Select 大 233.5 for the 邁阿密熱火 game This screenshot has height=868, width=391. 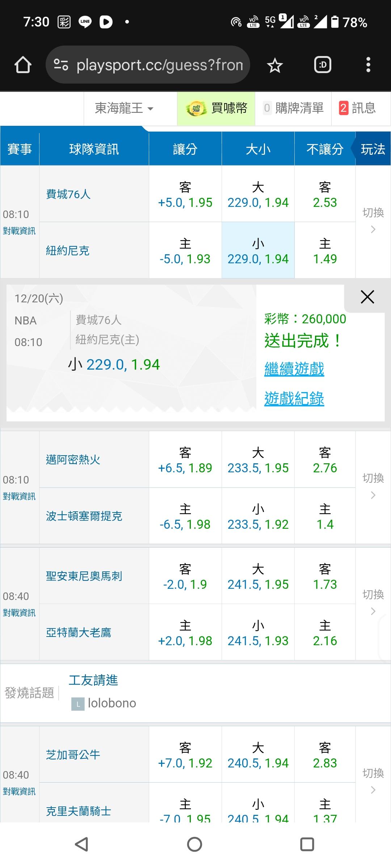[258, 460]
